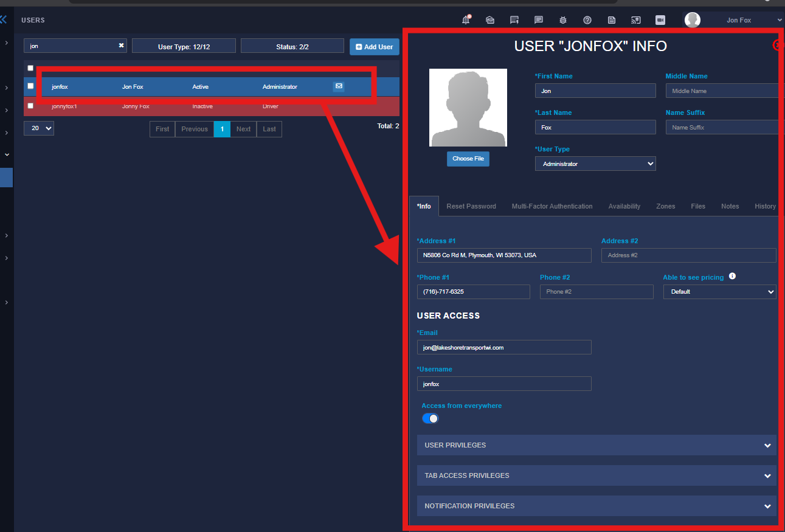Image resolution: width=785 pixels, height=532 pixels.
Task: Open the Able to see pricing dropdown
Action: [x=719, y=292]
